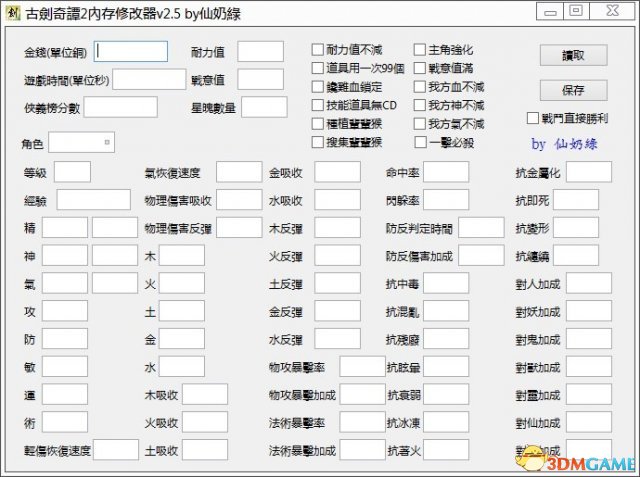640x477 pixels.
Task: Click the 金反彈 input
Action: [337, 311]
